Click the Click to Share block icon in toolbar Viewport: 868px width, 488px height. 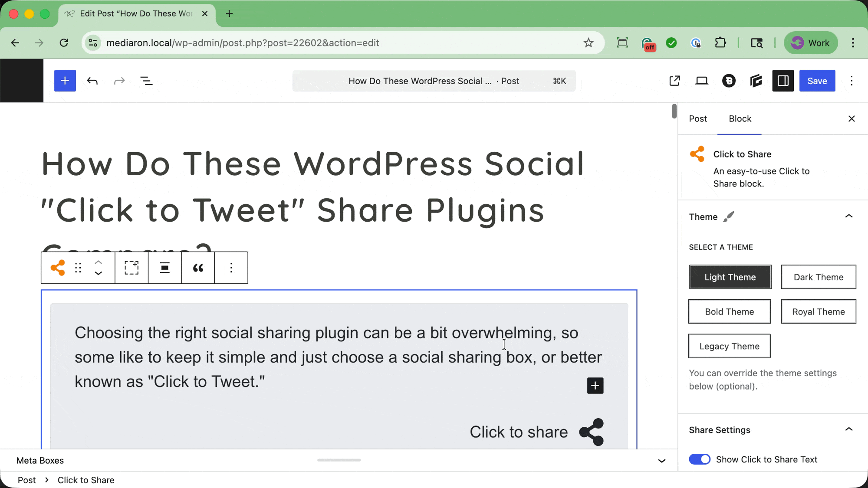(x=58, y=268)
